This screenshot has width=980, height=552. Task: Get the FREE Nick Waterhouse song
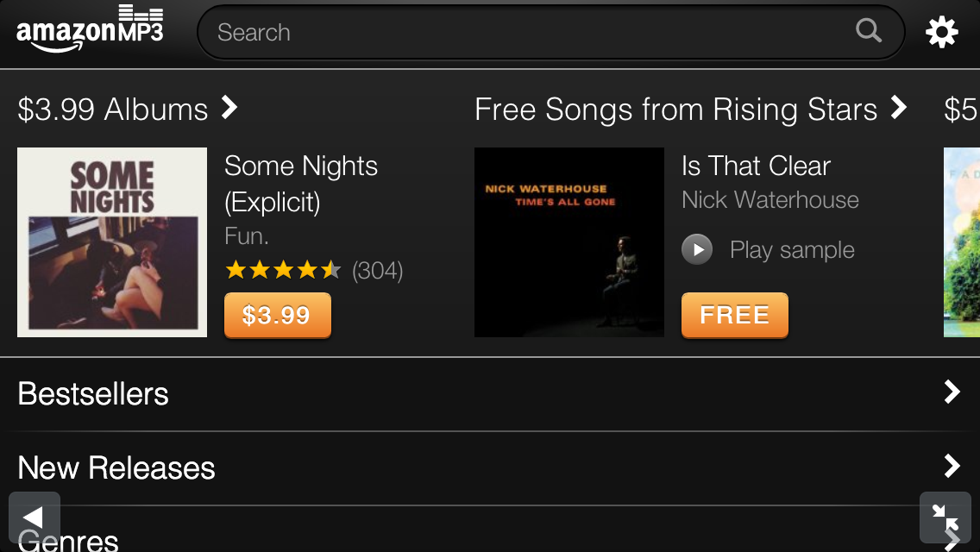[x=734, y=316]
